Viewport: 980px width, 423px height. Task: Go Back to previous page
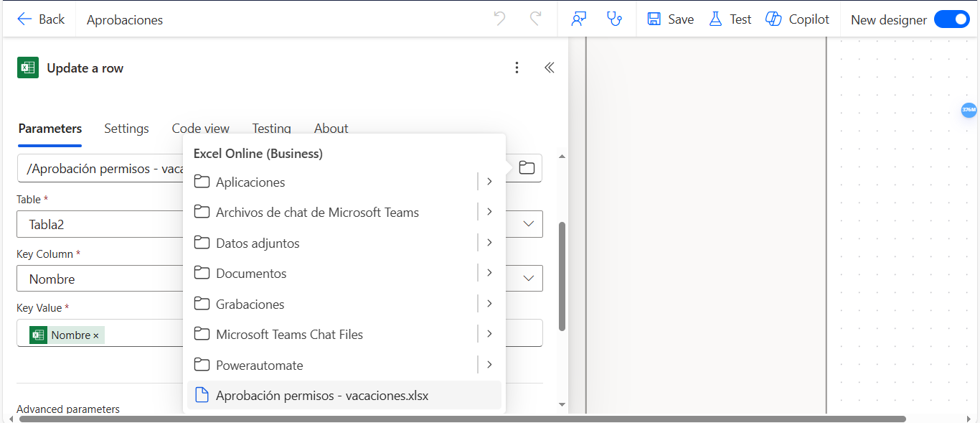click(41, 19)
